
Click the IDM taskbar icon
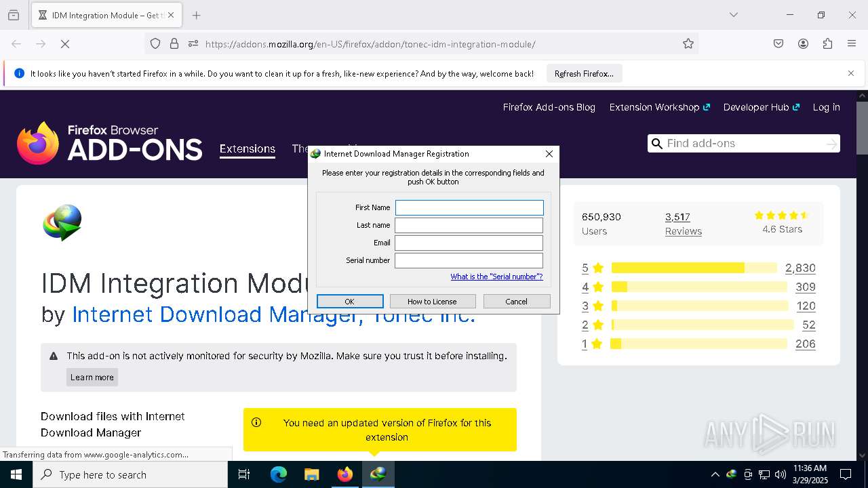tap(378, 474)
